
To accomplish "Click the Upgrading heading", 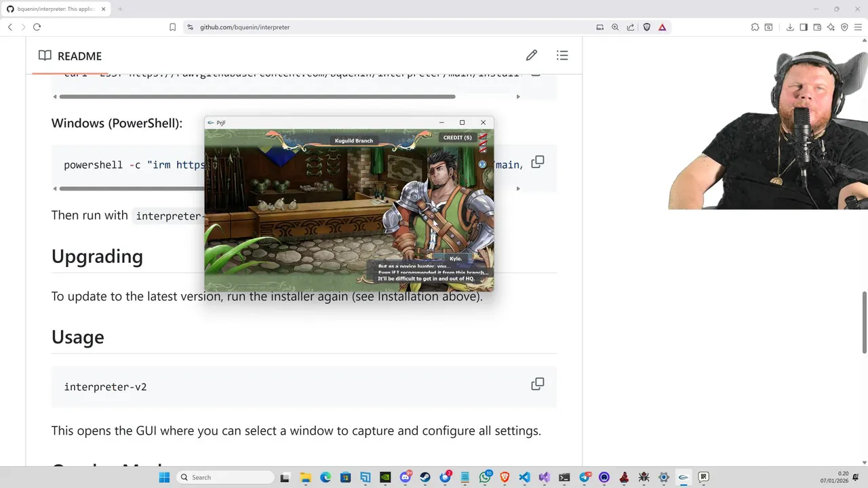I will coord(97,256).
